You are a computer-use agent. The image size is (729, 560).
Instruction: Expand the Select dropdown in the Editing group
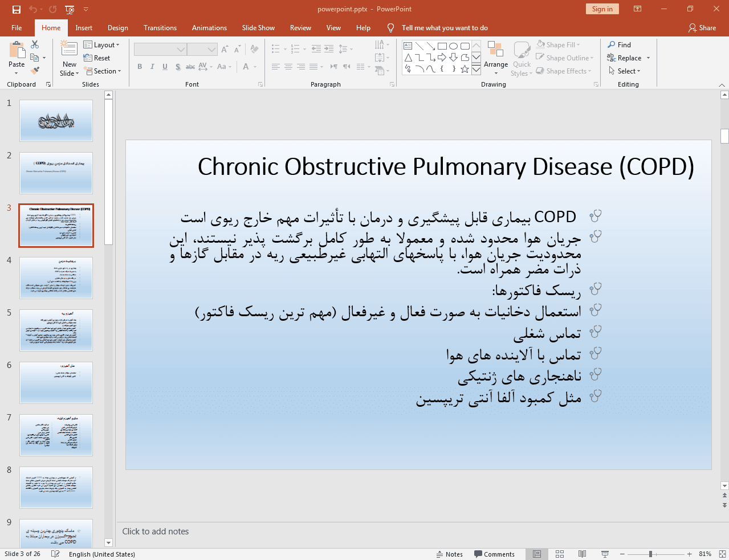pyautogui.click(x=625, y=71)
